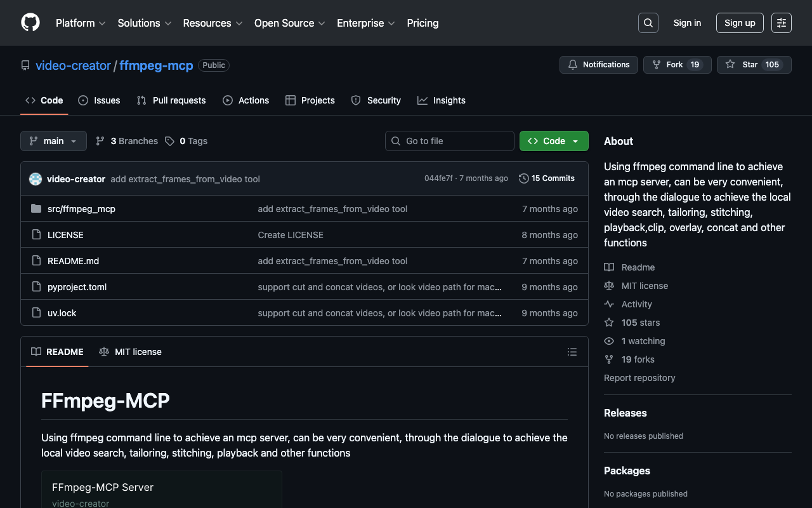
Task: Expand the Platform menu
Action: (x=81, y=23)
